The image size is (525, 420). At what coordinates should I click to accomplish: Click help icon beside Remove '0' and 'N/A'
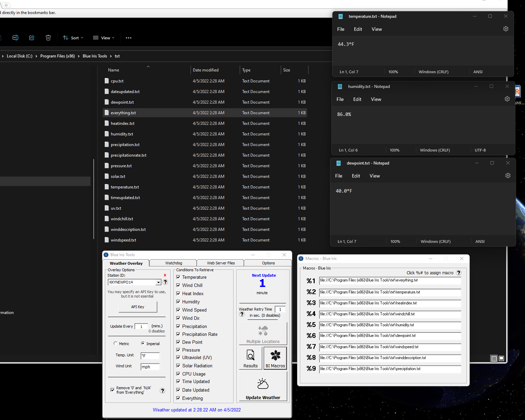coord(162,391)
